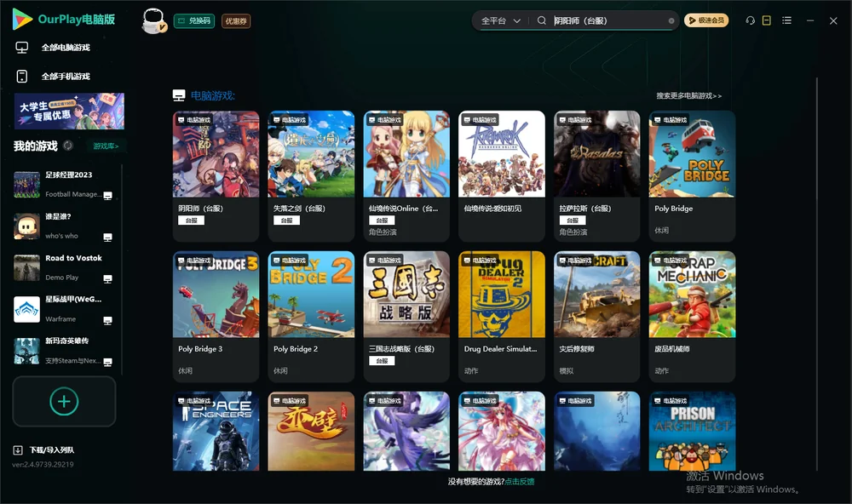The image size is (852, 504).
Task: Open the Space Engineers card
Action: click(x=216, y=432)
